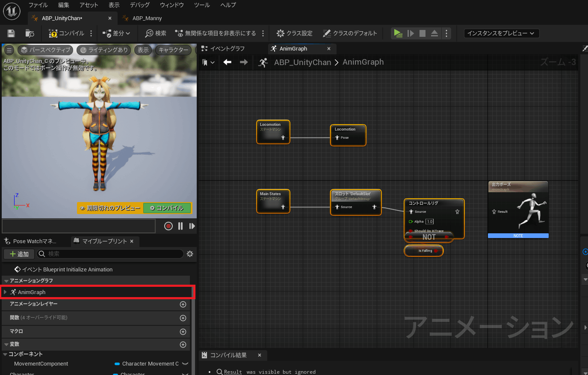Open the 編集 menu
This screenshot has height=375, width=588.
point(64,5)
